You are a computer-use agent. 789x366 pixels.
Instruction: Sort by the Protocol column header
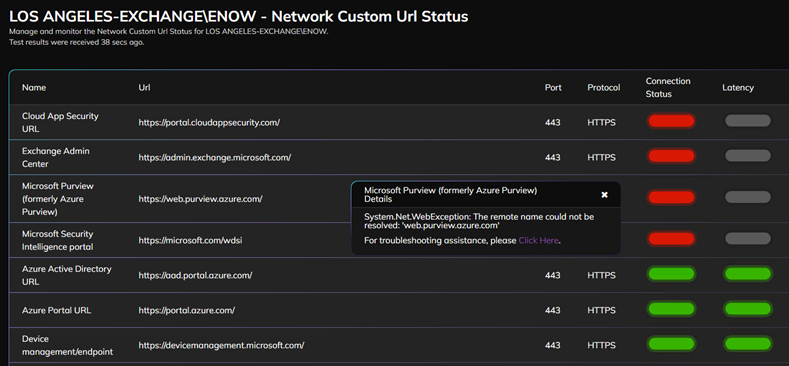[x=603, y=88]
